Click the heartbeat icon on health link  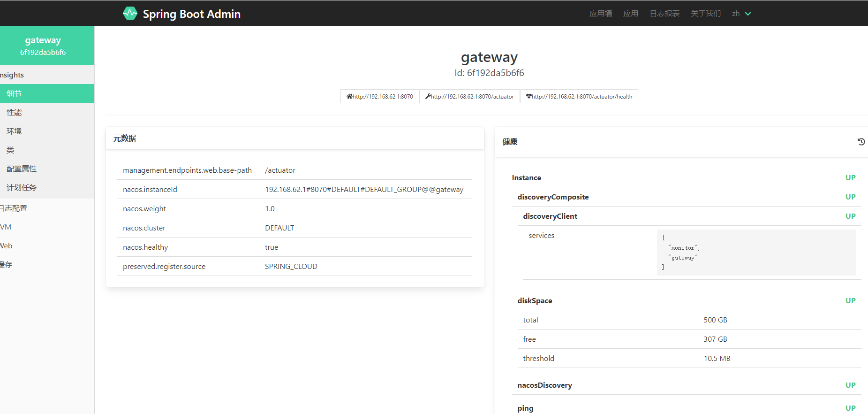528,96
